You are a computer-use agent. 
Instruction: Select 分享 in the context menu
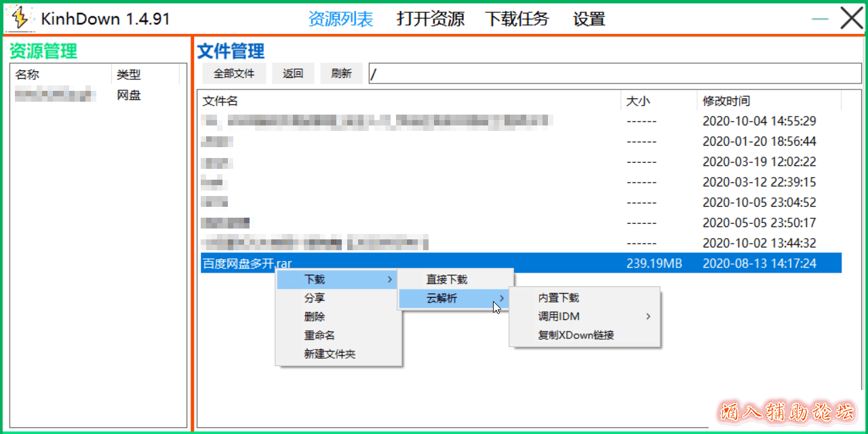(315, 298)
